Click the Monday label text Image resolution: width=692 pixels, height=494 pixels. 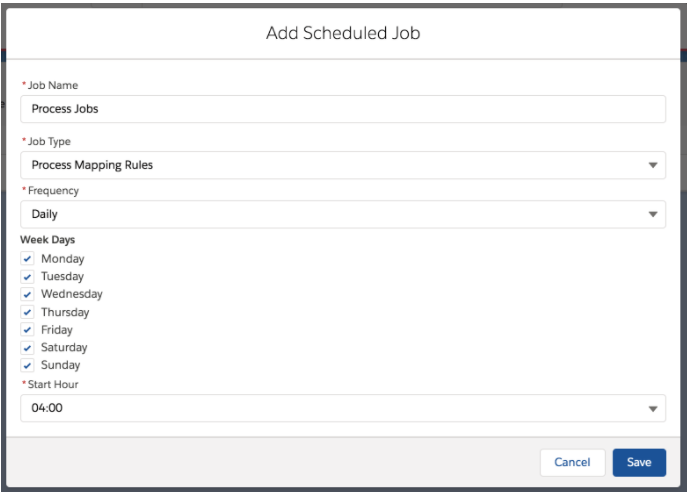pos(62,259)
